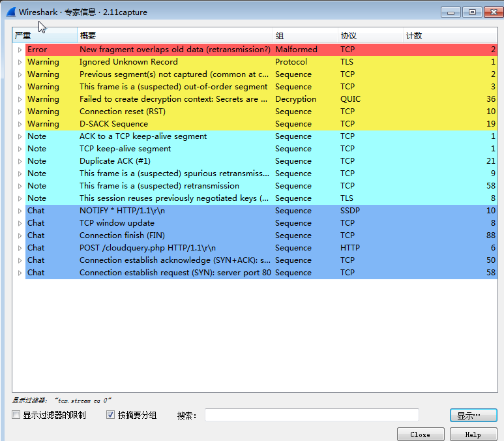
Task: Toggle the 显示过滤器的限制 checkbox
Action: coord(16,415)
